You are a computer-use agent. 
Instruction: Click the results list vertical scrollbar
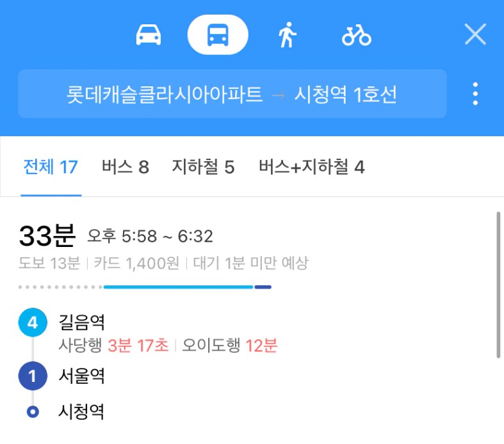tap(498, 285)
